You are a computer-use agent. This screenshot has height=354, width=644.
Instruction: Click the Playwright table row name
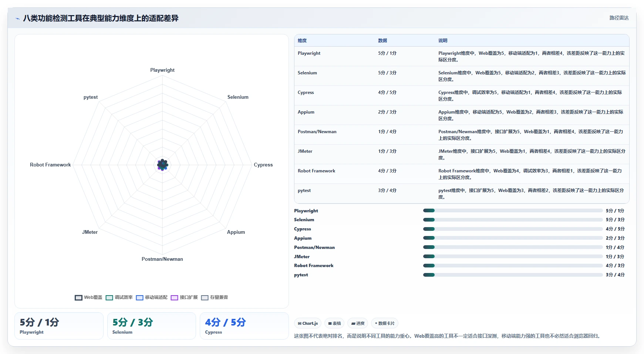(309, 53)
